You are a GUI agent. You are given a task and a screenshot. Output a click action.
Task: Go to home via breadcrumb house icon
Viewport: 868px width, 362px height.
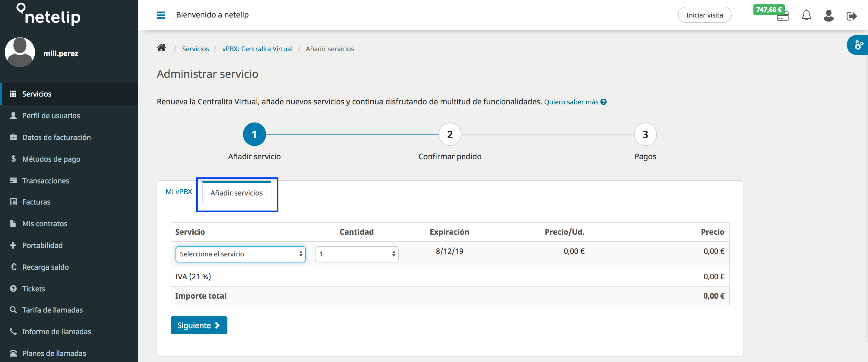pos(161,48)
